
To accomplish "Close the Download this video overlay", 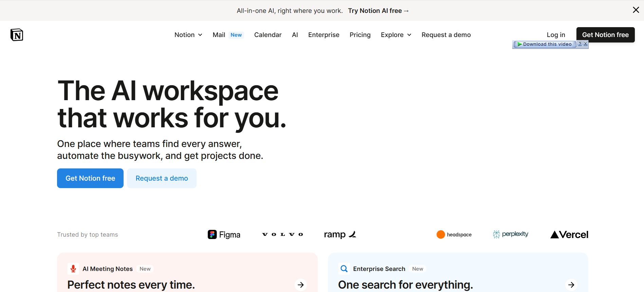I will [586, 44].
